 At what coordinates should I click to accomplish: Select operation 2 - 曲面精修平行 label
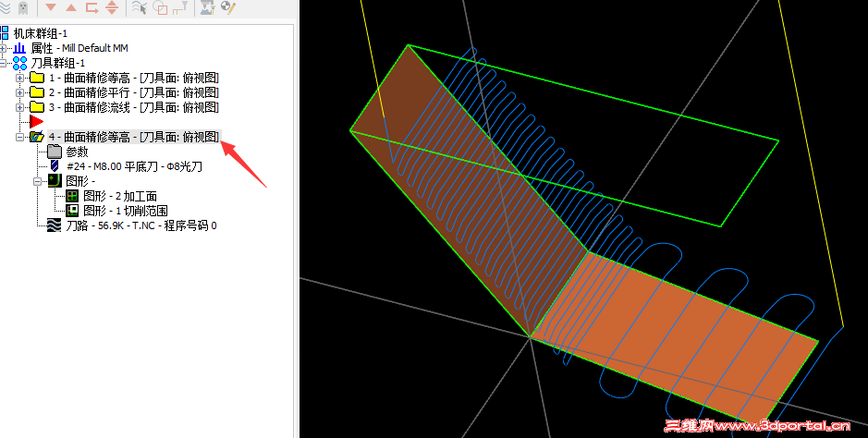click(x=134, y=92)
